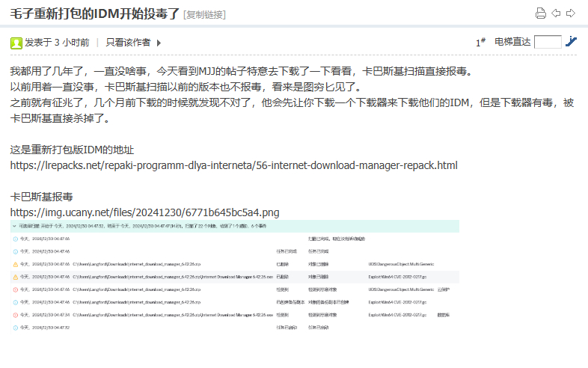This screenshot has width=588, height=368.
Task: Click the 1# floor number link
Action: [480, 43]
